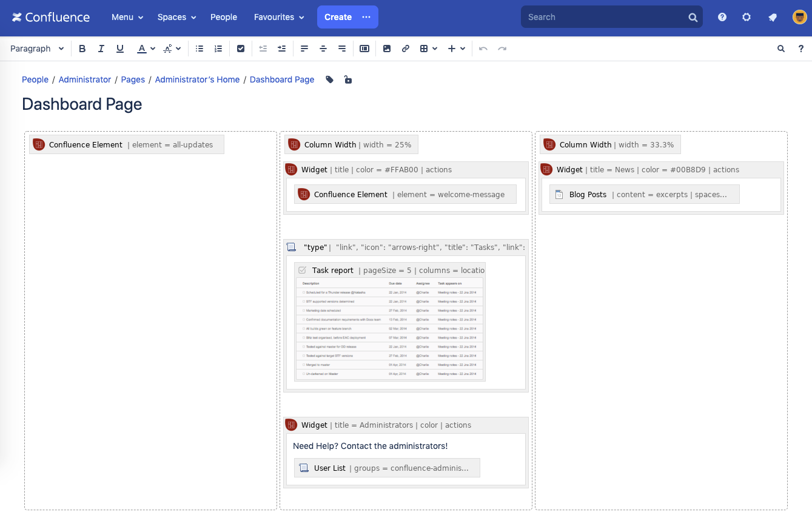
Task: Align text right
Action: pyautogui.click(x=342, y=49)
